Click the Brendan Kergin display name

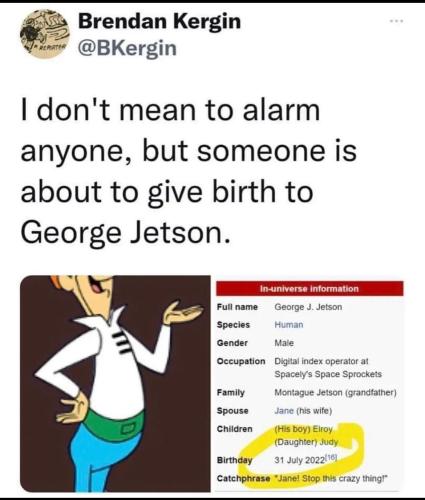pyautogui.click(x=159, y=22)
